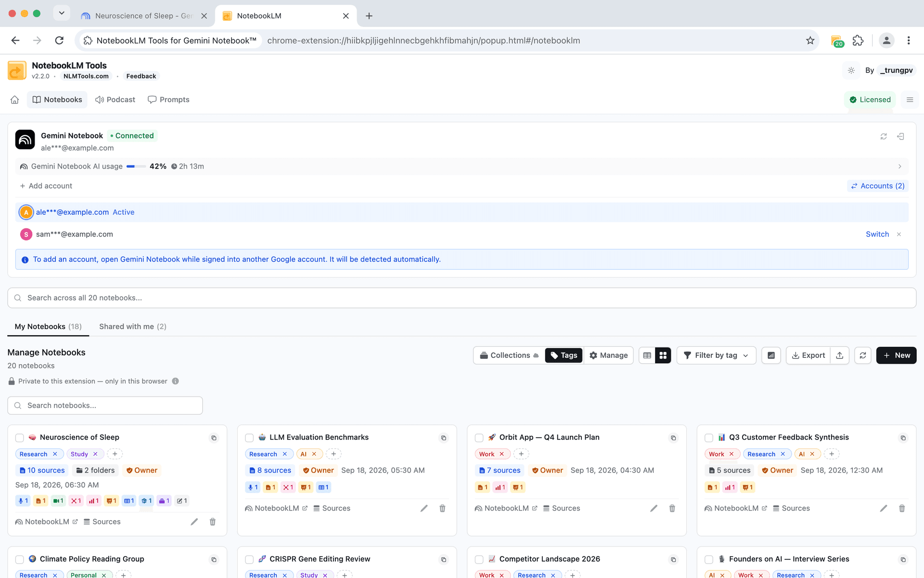Delete the Neuroscience of Sleep notebook
The width and height of the screenshot is (924, 578).
click(213, 522)
